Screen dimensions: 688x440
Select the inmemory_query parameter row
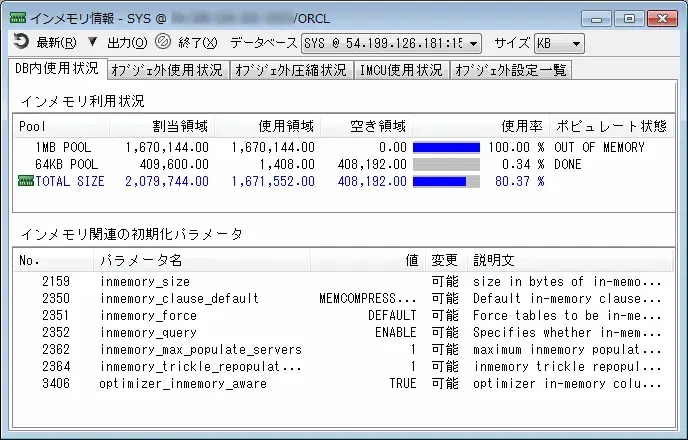click(x=149, y=332)
